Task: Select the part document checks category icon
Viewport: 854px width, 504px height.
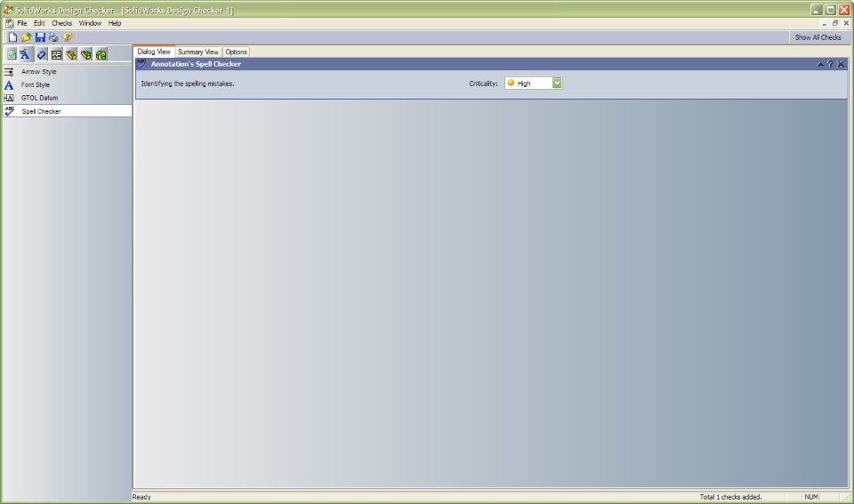Action: tap(71, 54)
